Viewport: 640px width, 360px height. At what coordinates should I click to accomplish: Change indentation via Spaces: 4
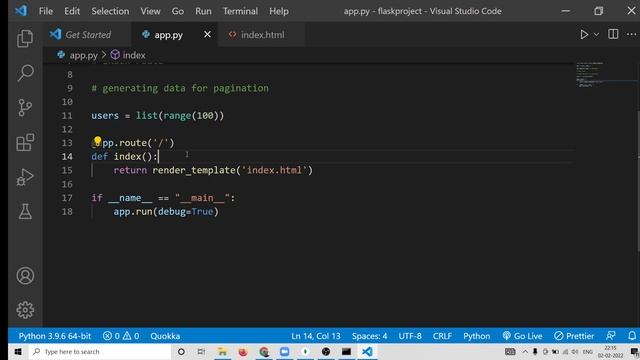(369, 336)
